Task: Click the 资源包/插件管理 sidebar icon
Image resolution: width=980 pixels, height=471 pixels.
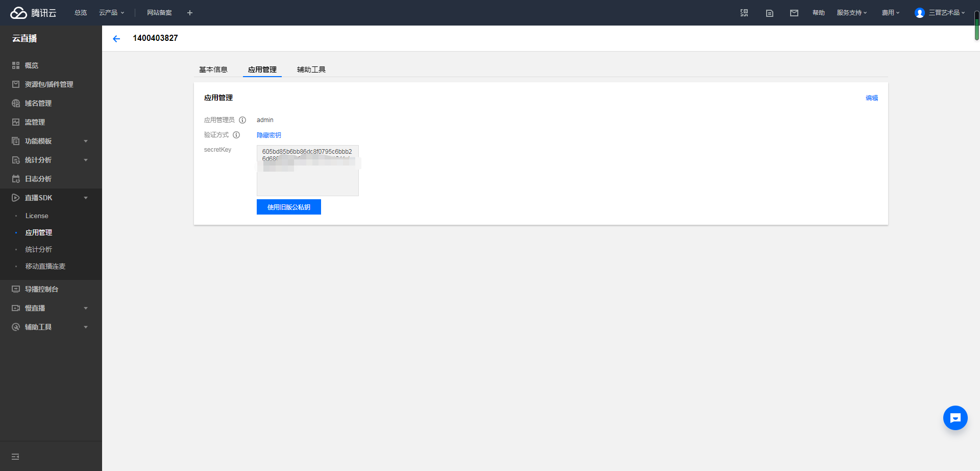Action: click(16, 84)
